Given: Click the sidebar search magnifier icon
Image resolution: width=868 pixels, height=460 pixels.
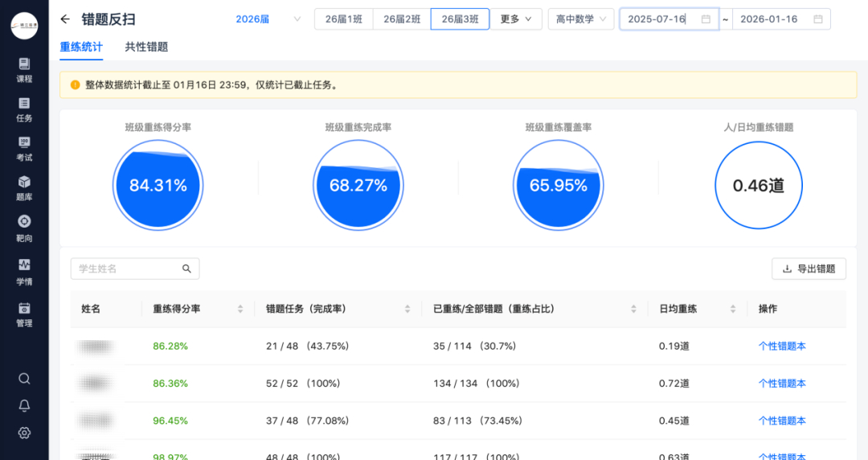Looking at the screenshot, I should 24,379.
